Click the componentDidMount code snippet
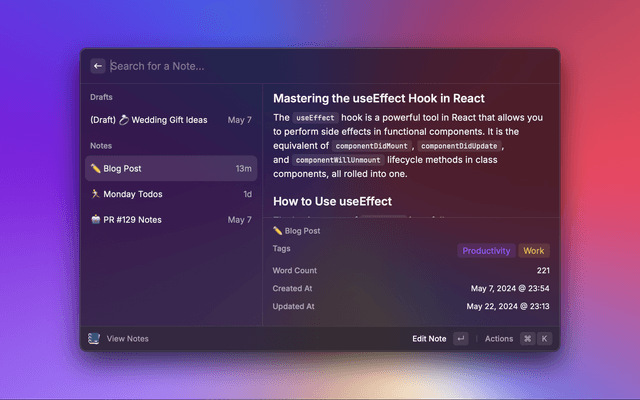The image size is (640, 400). click(x=372, y=146)
